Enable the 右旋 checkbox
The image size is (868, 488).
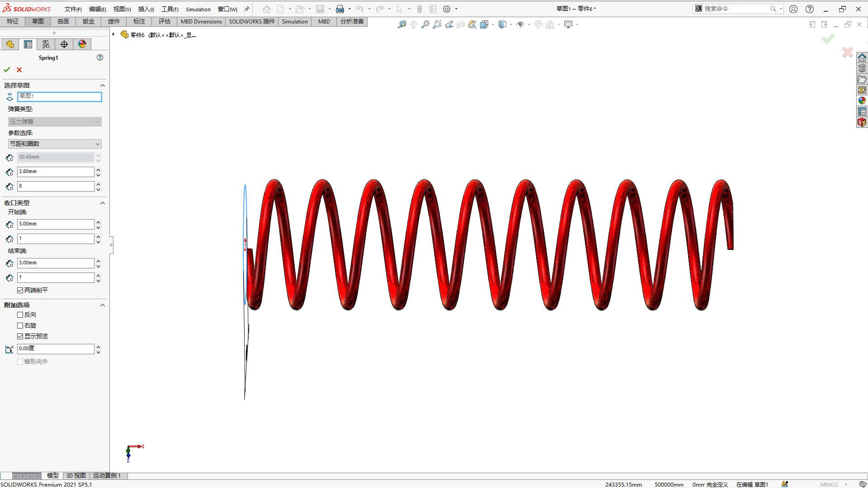coord(20,325)
